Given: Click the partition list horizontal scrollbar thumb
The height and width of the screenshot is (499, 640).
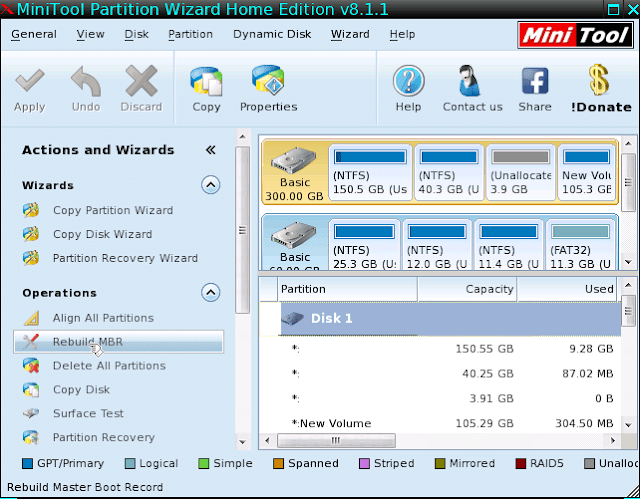Looking at the screenshot, I should click(336, 441).
